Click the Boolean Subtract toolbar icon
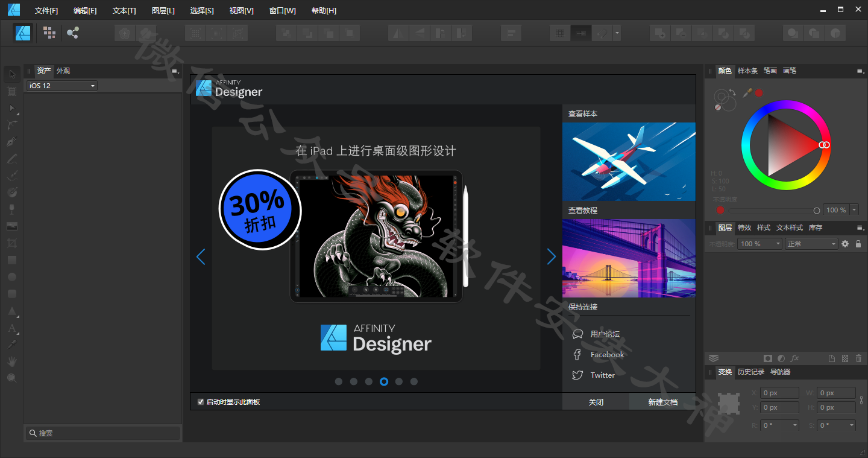This screenshot has height=458, width=868. tap(682, 33)
